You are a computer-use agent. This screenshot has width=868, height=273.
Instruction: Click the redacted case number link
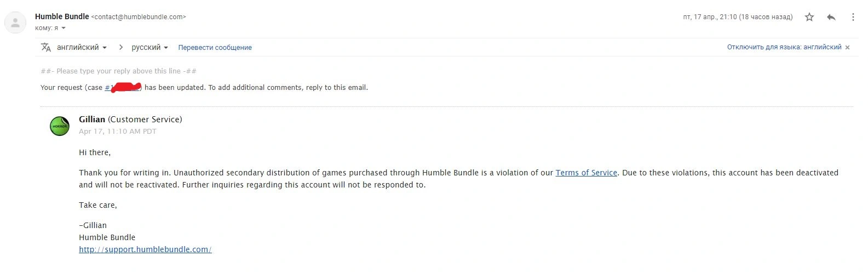coord(123,87)
